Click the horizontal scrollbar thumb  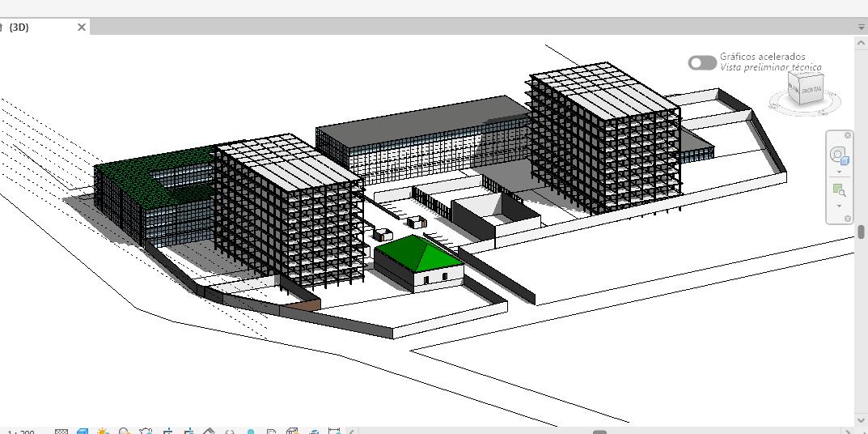[599, 432]
